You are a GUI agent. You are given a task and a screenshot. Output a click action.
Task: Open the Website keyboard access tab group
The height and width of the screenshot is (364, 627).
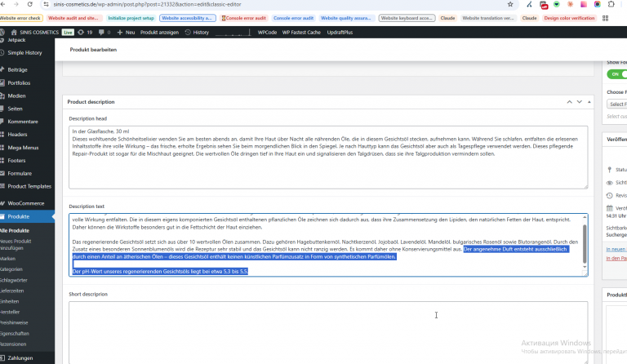click(407, 18)
